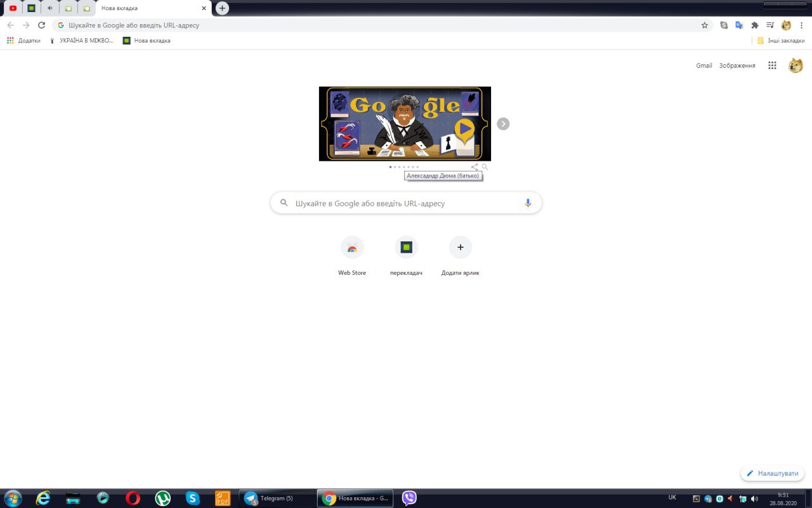The height and width of the screenshot is (508, 812).
Task: Open the Gmail link
Action: click(704, 65)
